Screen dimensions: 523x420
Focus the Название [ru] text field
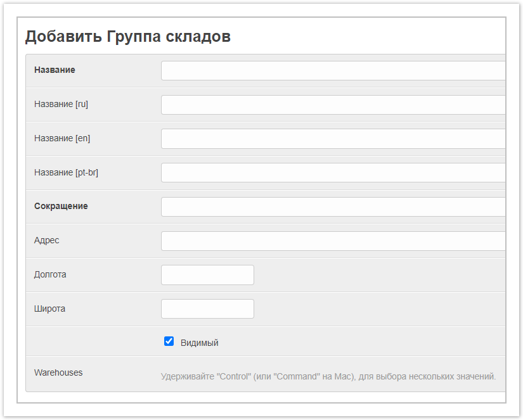[x=333, y=105]
